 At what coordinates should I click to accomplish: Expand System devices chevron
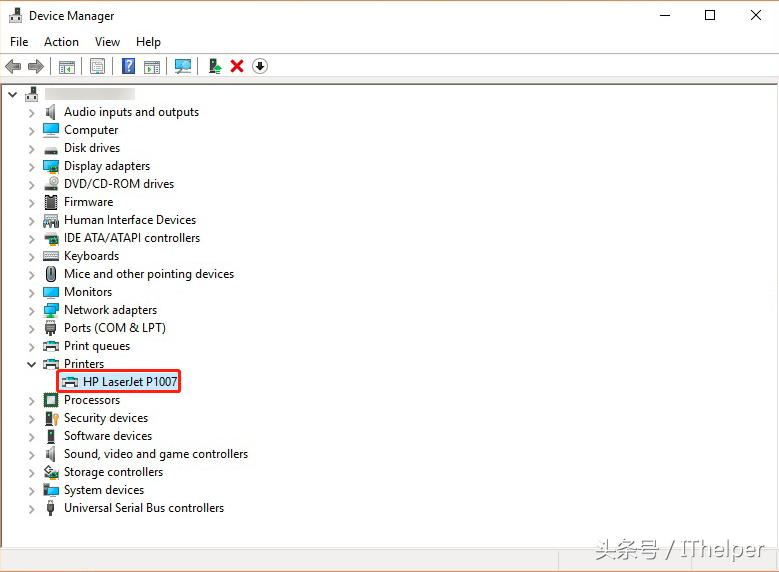pyautogui.click(x=31, y=490)
